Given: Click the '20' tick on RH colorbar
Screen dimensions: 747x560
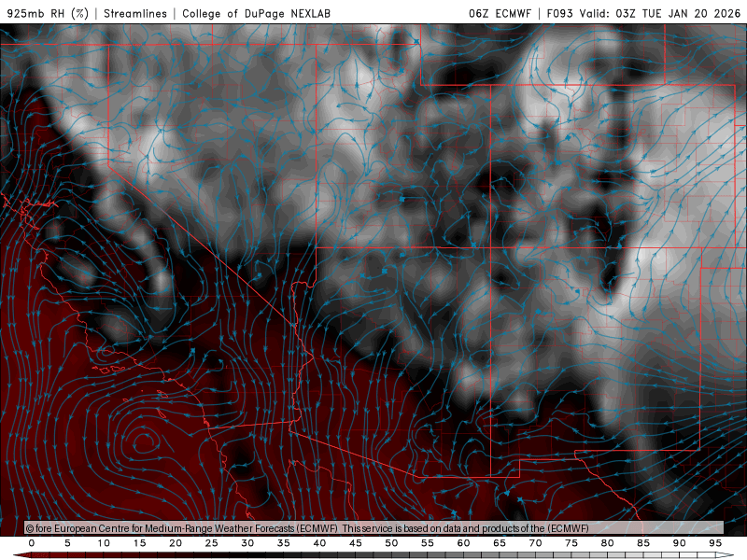Looking at the screenshot, I should 176,543.
